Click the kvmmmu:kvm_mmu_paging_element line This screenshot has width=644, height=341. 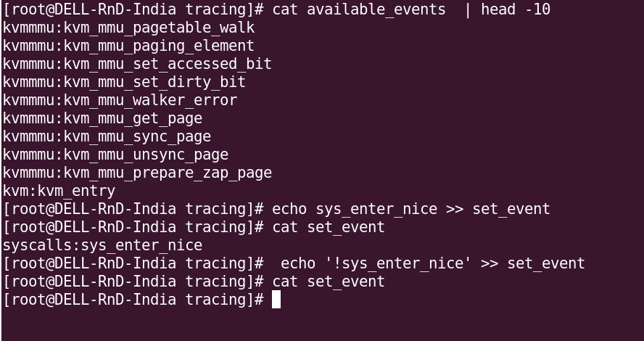pos(128,46)
